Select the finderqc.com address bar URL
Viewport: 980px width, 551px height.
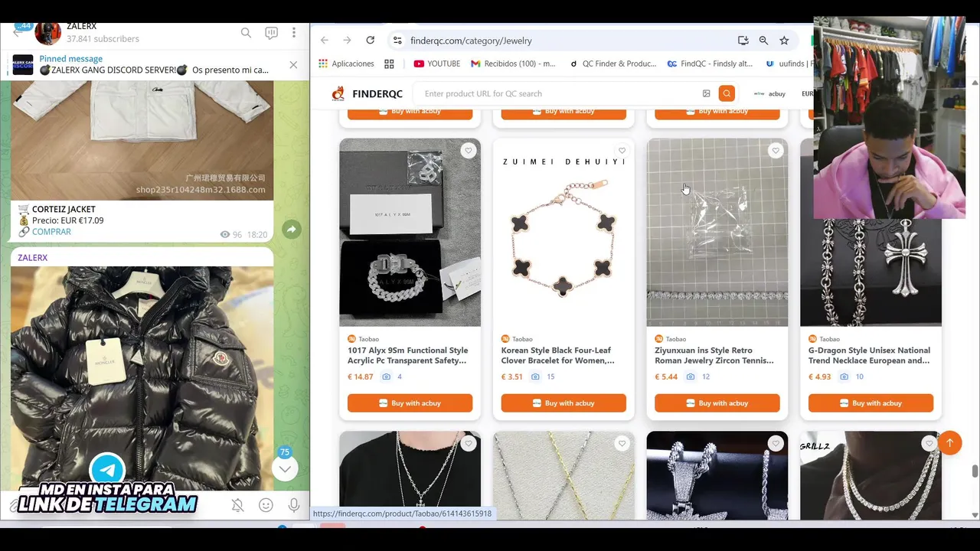(471, 41)
